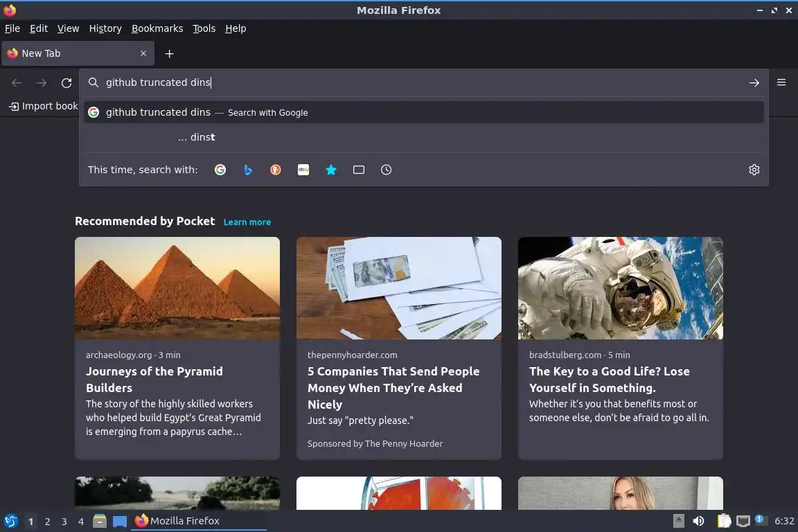
Task: Click the Google search engine icon
Action: pyautogui.click(x=220, y=170)
